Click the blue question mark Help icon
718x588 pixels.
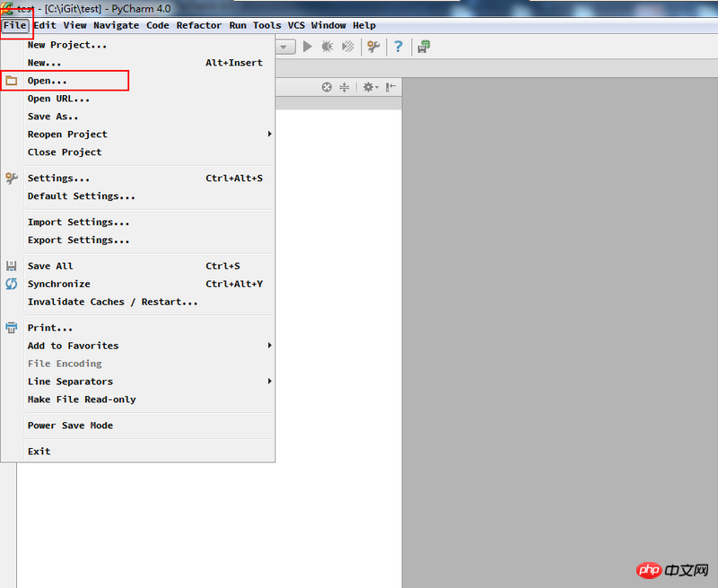point(398,47)
